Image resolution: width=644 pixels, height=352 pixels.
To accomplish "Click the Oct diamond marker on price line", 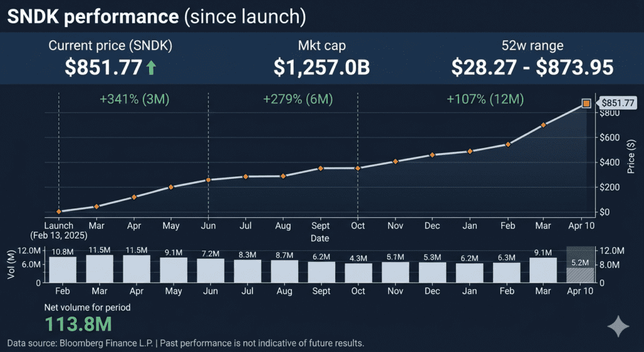I will tap(357, 168).
